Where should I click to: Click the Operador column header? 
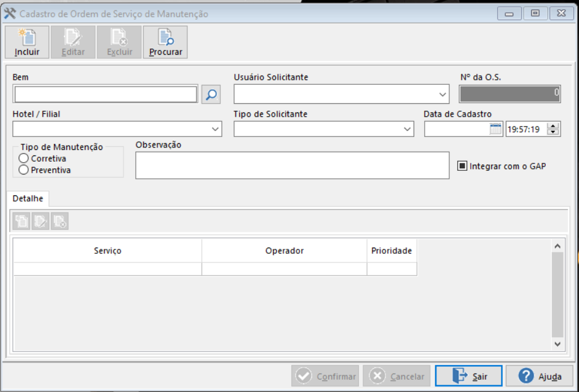[x=285, y=251]
